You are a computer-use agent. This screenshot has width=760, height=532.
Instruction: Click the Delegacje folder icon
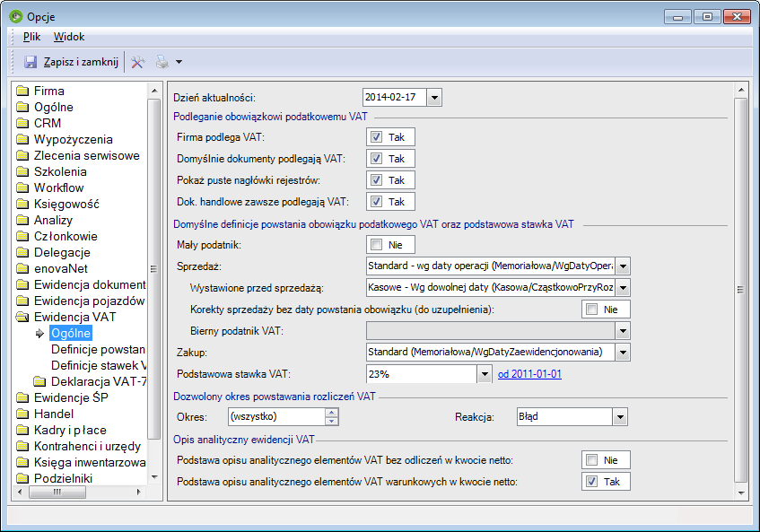[x=22, y=252]
